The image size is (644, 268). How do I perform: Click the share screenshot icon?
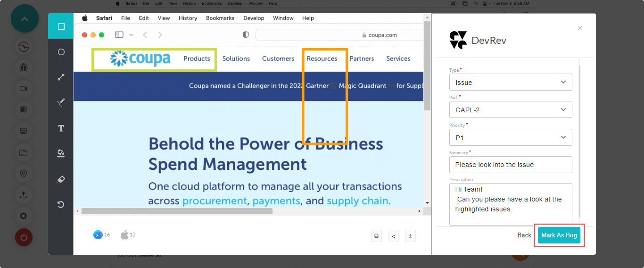tap(393, 236)
